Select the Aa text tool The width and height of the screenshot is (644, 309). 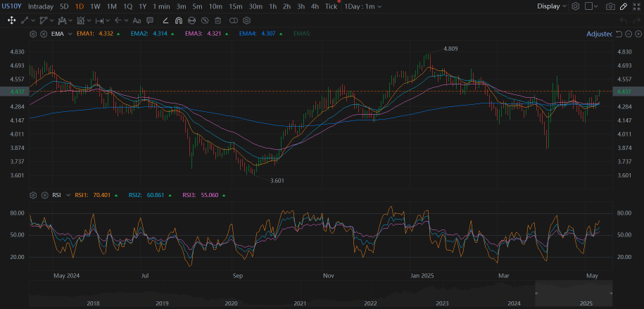137,20
